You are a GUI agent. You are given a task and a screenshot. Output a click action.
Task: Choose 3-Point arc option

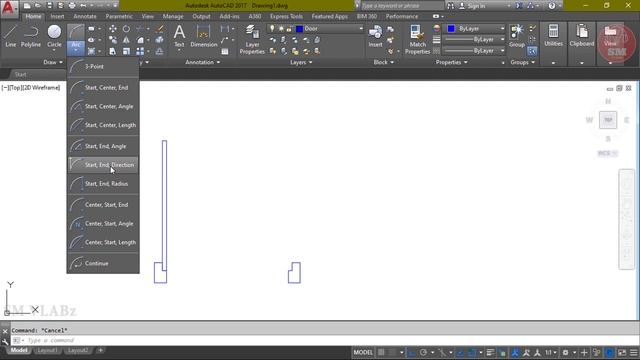103,67
